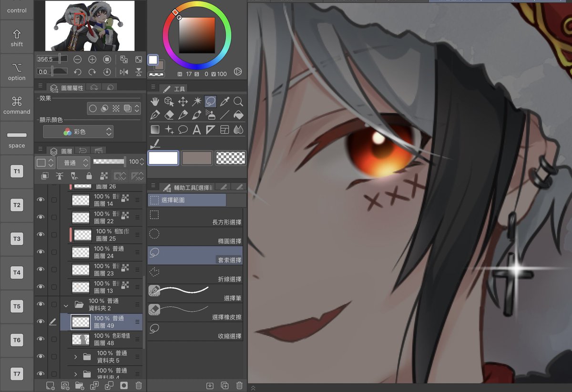Hide 圖層 24 with its eye icon

click(x=41, y=252)
